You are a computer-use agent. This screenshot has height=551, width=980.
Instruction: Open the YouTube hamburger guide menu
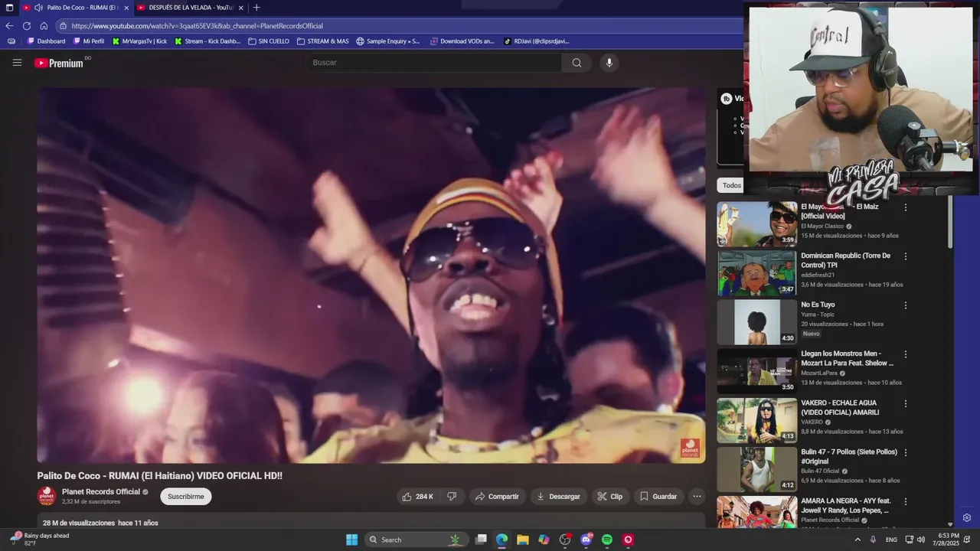[x=17, y=63]
